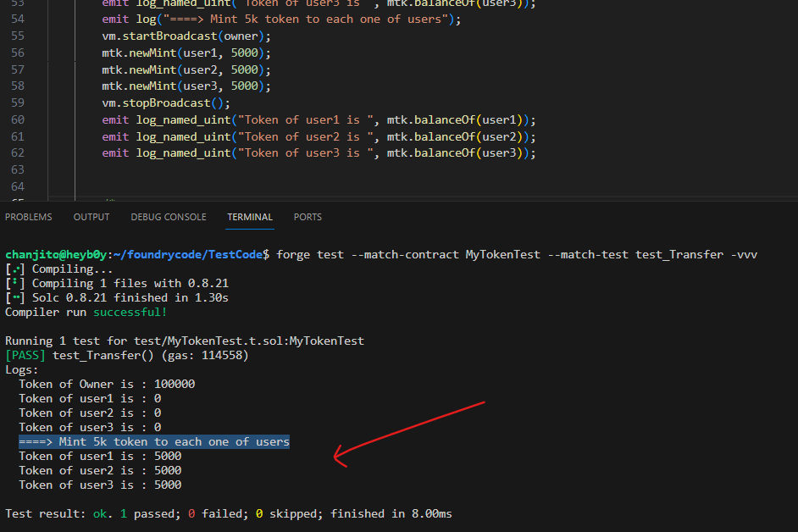Open the PORTS tab
Screen dimensions: 798x532
coord(308,217)
